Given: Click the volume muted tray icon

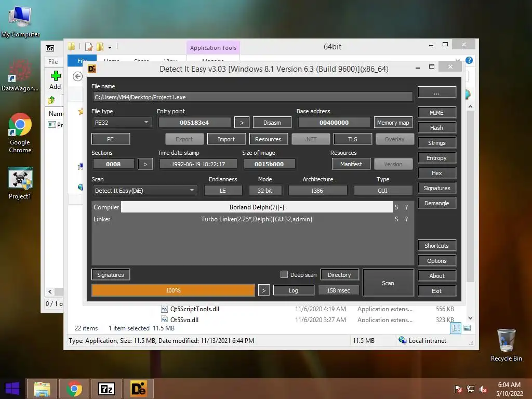Looking at the screenshot, I should click(x=483, y=389).
